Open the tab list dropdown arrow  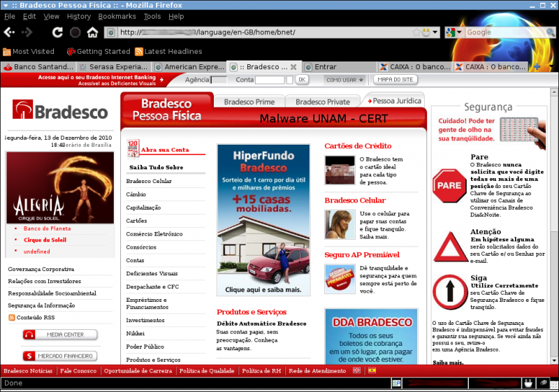pos(551,66)
